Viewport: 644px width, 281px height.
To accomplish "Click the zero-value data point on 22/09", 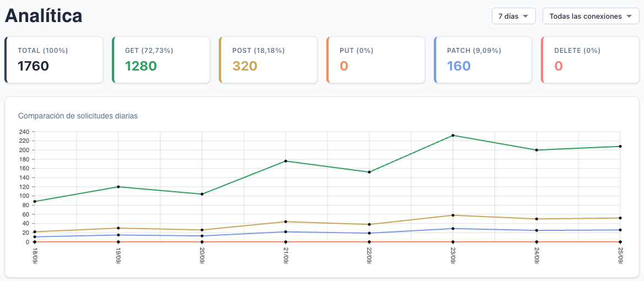I will pyautogui.click(x=369, y=242).
